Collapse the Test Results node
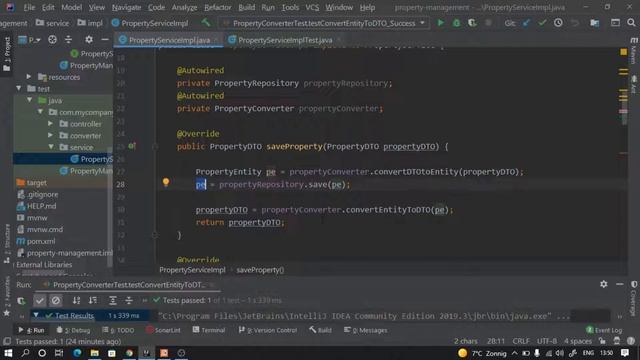 36,316
